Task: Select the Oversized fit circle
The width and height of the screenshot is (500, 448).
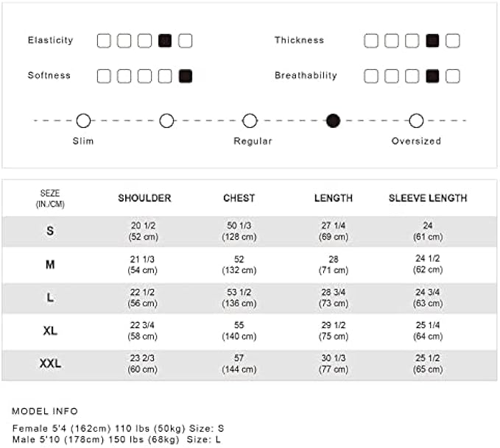Action: [416, 121]
